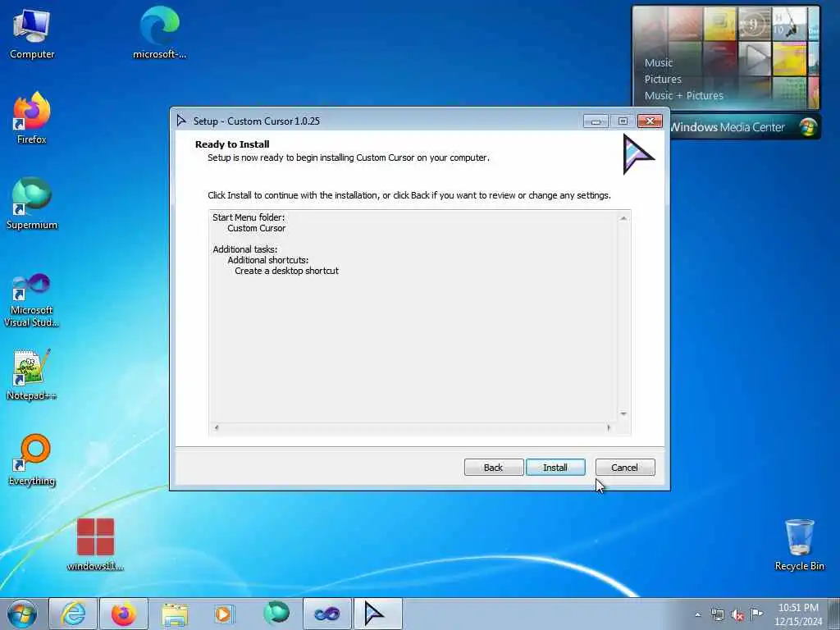840x630 pixels.
Task: Select Pictures in Media Center gadget
Action: point(663,80)
